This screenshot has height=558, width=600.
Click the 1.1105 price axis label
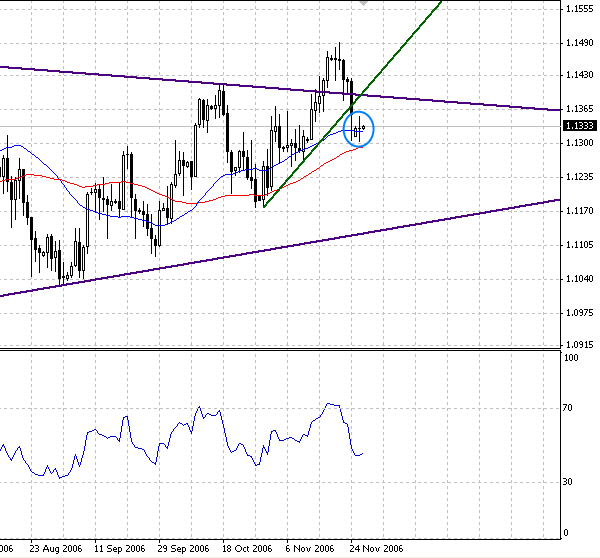click(579, 245)
